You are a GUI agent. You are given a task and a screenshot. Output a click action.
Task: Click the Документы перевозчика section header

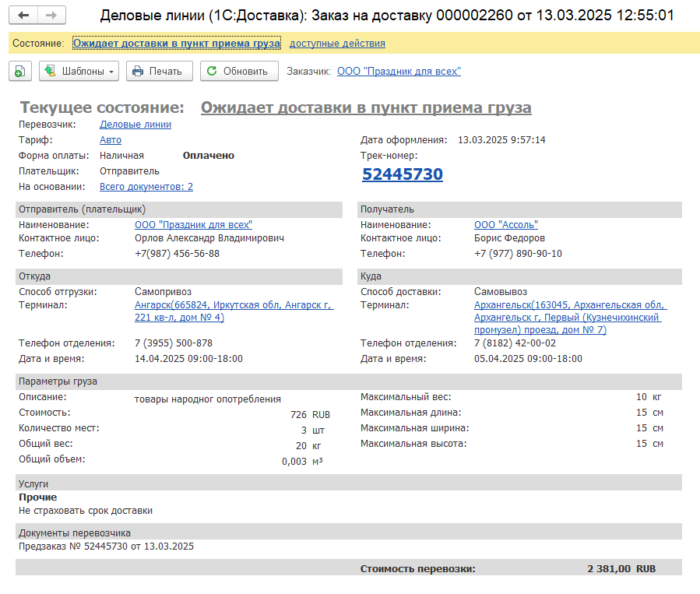(349, 532)
